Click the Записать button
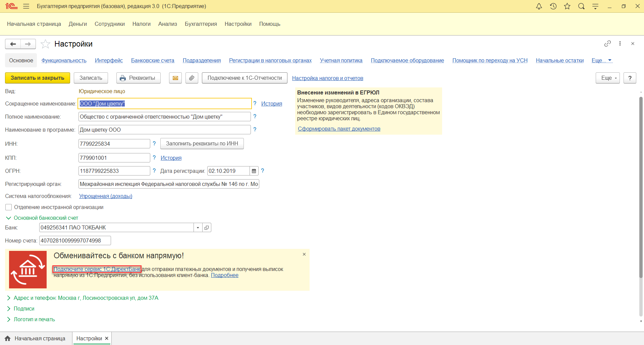 [x=91, y=78]
